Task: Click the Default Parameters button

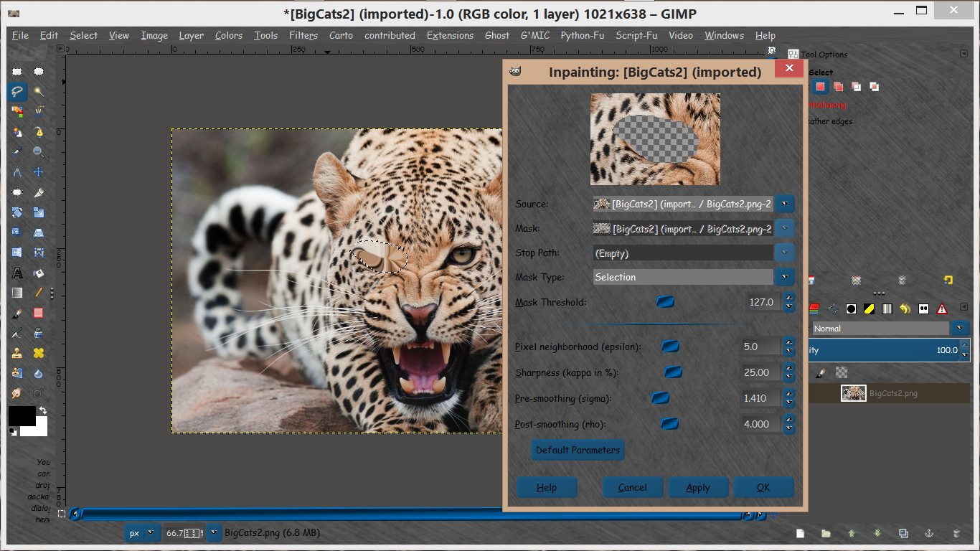Action: point(578,450)
